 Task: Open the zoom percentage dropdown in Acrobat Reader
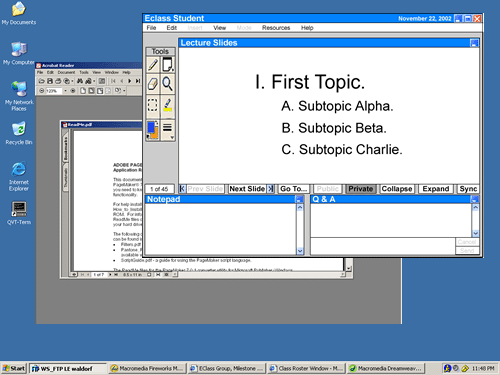point(65,91)
